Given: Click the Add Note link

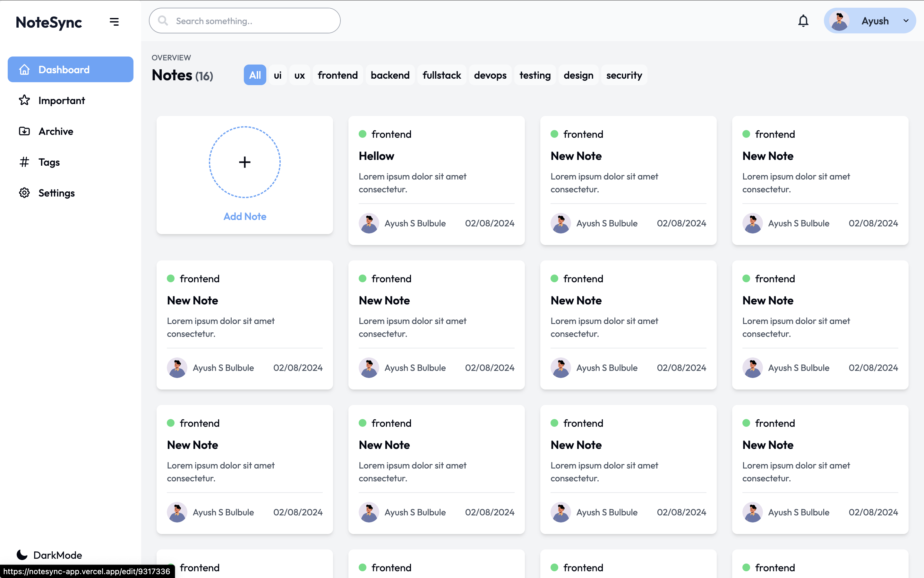Looking at the screenshot, I should tap(245, 216).
